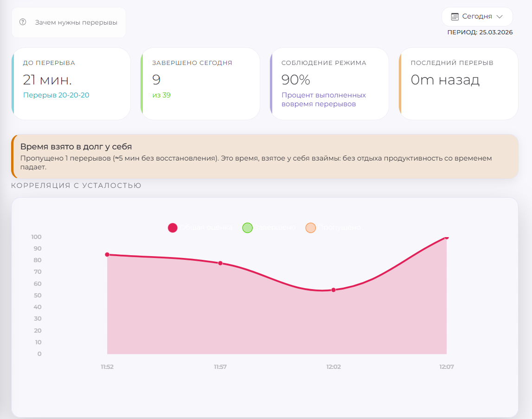Click the green 'из 39' text
Viewport: 532px width, 419px height.
tap(161, 95)
